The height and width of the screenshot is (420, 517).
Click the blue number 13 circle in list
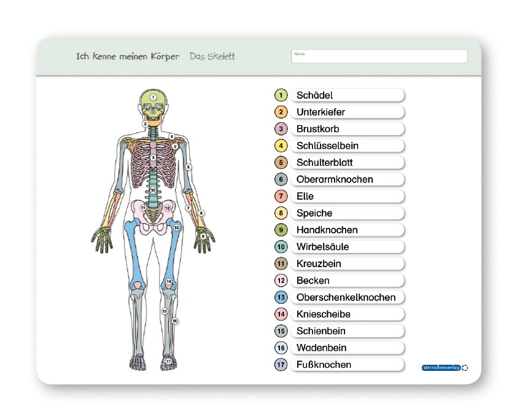click(281, 297)
